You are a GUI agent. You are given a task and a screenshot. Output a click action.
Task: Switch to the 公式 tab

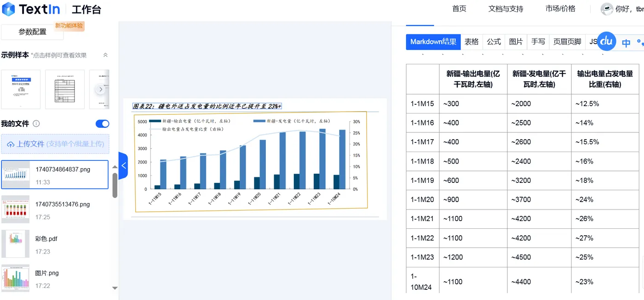click(x=494, y=42)
